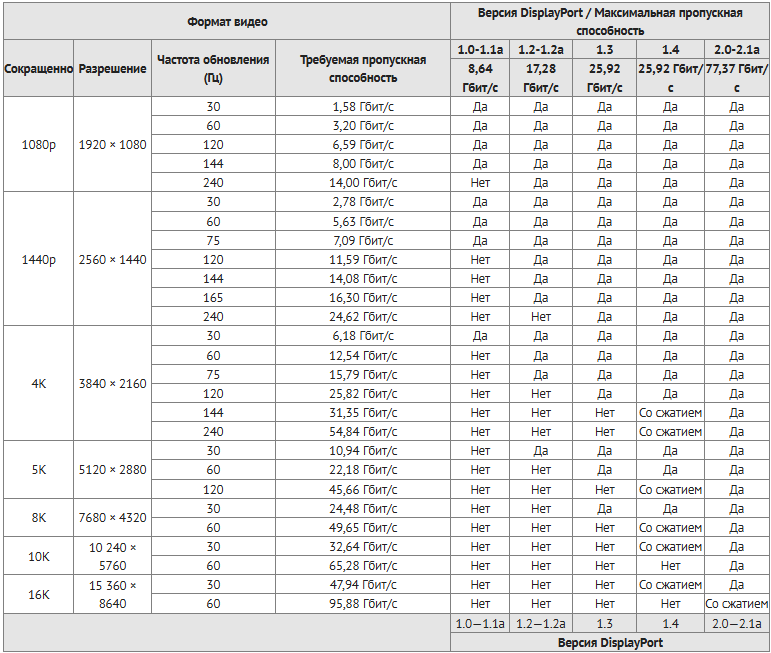Viewport: 771px width, 653px height.
Task: Click the bottom '1.2–1.2a' footer cell
Action: click(x=541, y=623)
